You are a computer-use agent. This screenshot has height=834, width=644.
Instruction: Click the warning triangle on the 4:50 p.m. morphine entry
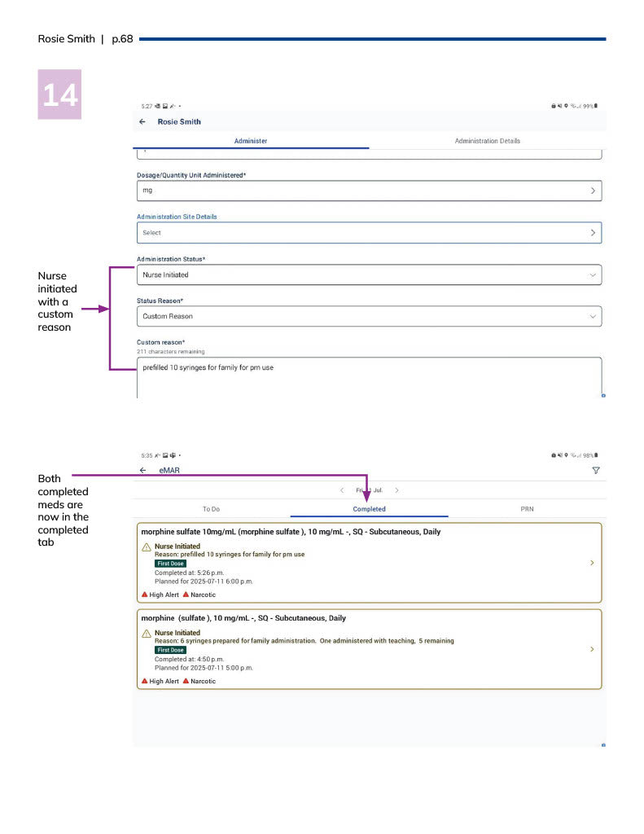click(147, 634)
